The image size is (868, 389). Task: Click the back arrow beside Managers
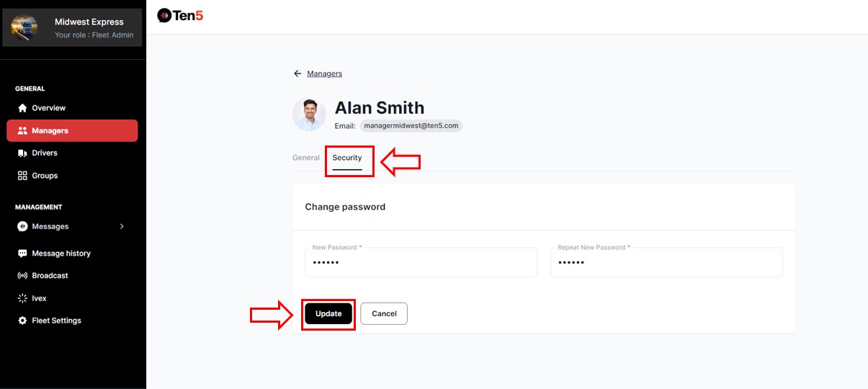click(x=297, y=73)
